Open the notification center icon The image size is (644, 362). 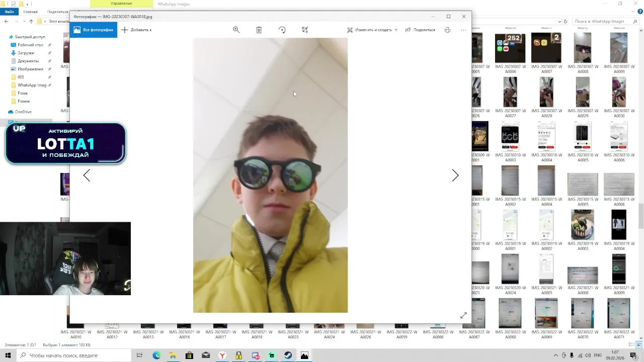(633, 355)
